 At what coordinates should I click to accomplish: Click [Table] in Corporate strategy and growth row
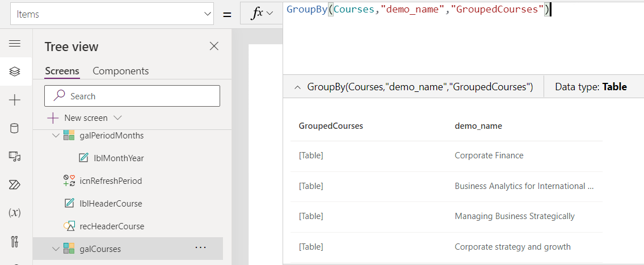coord(311,246)
